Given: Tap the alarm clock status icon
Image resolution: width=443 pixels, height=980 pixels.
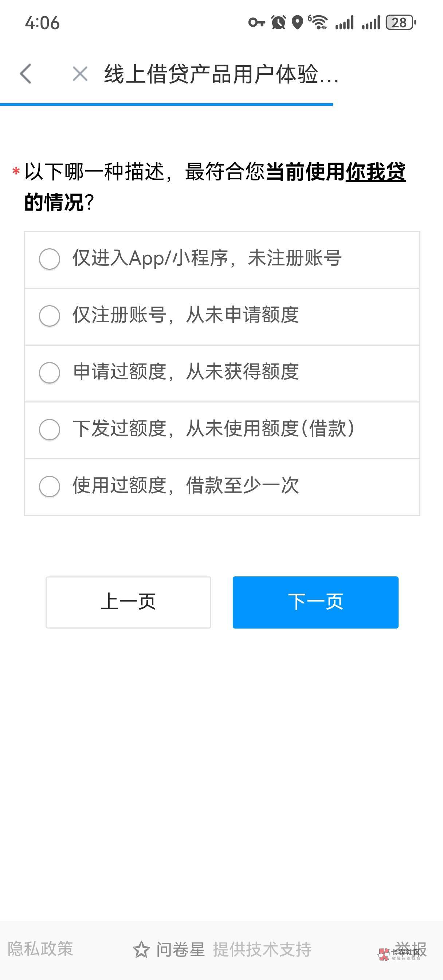Looking at the screenshot, I should pyautogui.click(x=278, y=23).
